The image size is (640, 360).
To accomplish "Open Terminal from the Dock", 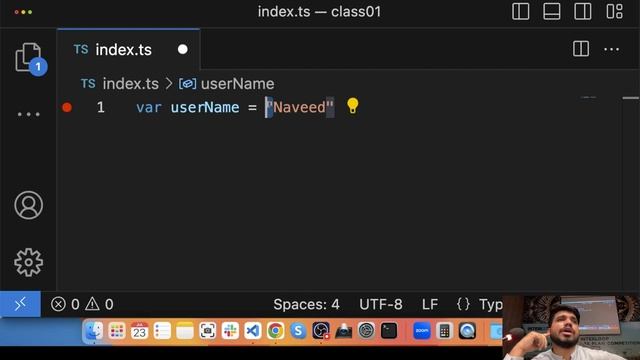I will (x=389, y=331).
